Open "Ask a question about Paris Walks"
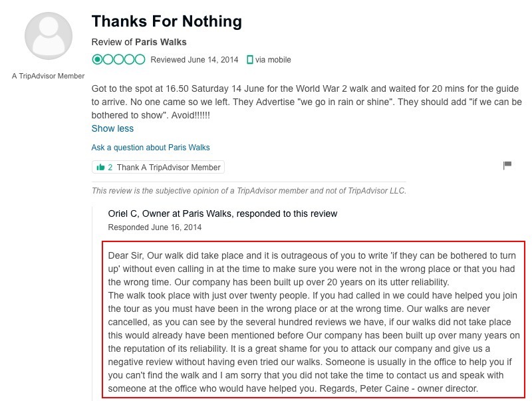The image size is (532, 401). coord(150,148)
